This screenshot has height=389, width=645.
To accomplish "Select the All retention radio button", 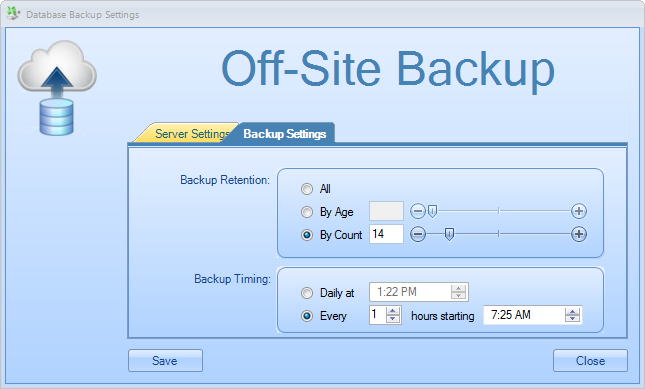I will click(x=307, y=189).
